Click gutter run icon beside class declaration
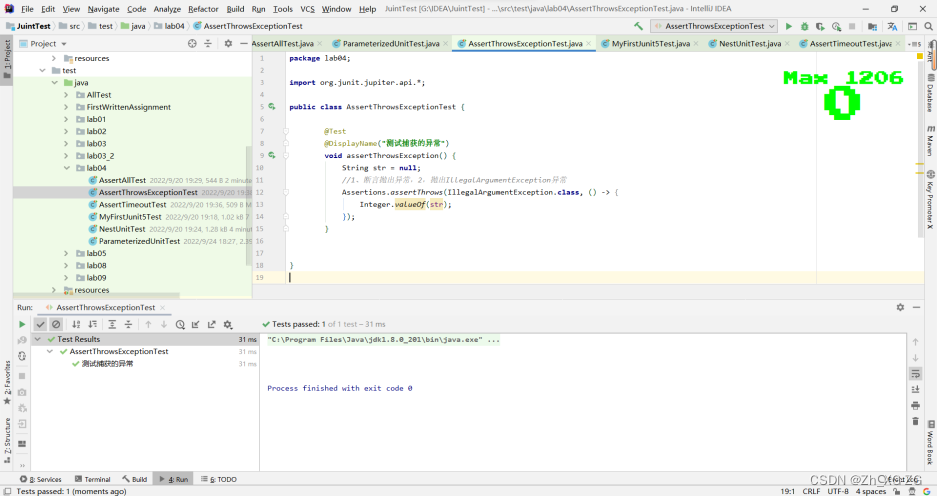Viewport: 937px width, 496px height. coord(272,106)
